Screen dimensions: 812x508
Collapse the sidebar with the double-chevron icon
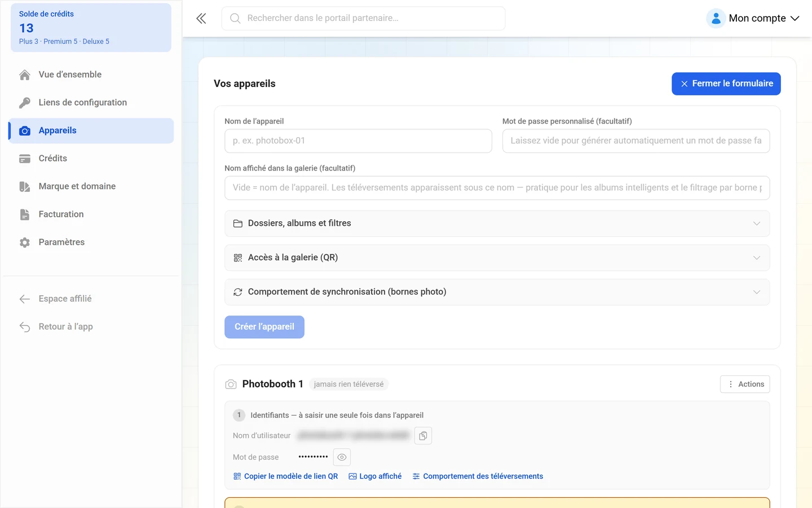pyautogui.click(x=201, y=19)
